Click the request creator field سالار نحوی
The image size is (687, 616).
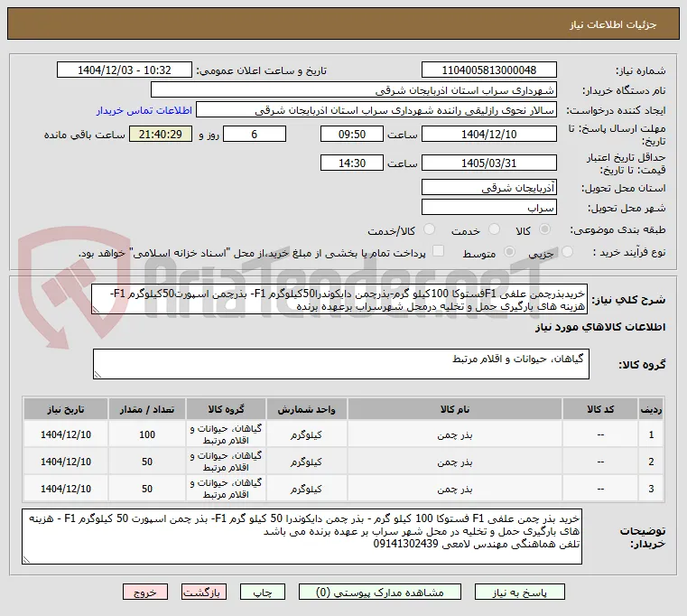pos(376,110)
